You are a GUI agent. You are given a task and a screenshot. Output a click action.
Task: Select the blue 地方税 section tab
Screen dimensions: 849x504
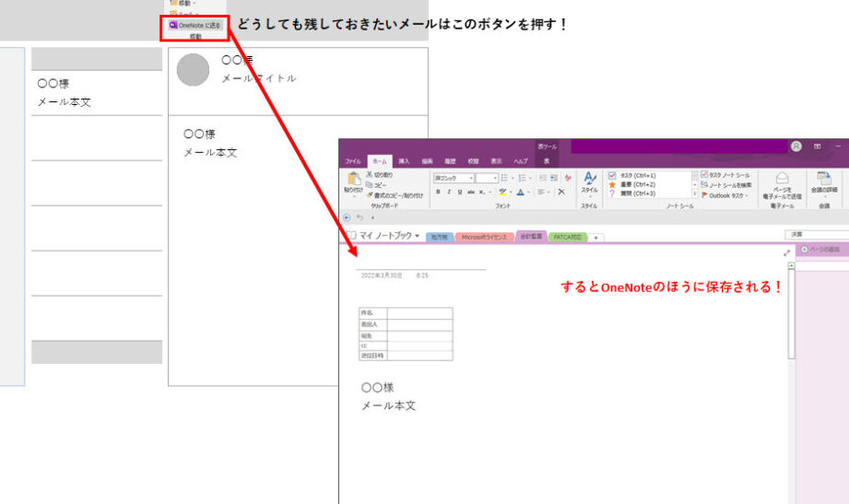(x=440, y=237)
